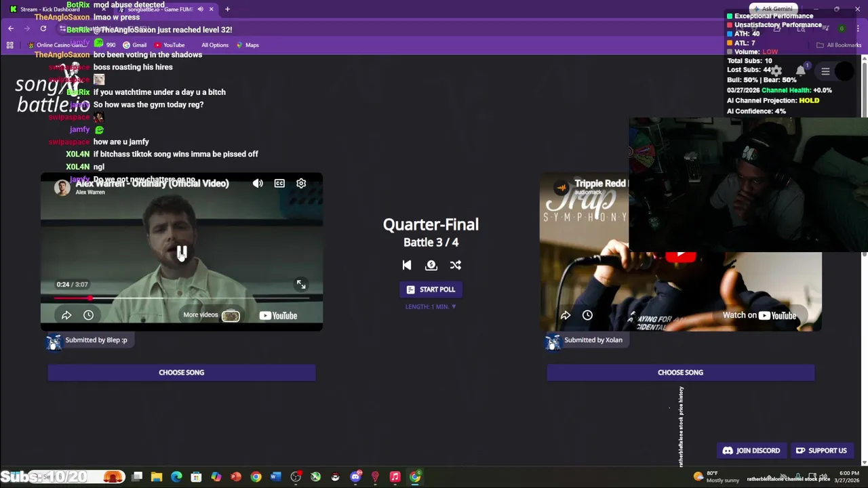Open YouTube bookmark
Image resolution: width=868 pixels, height=488 pixels.
click(x=168, y=45)
